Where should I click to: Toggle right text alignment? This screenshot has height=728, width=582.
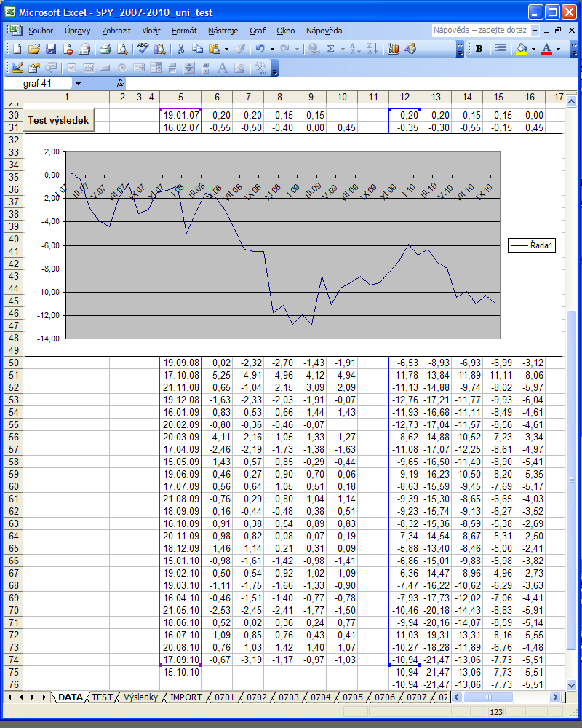(500, 49)
